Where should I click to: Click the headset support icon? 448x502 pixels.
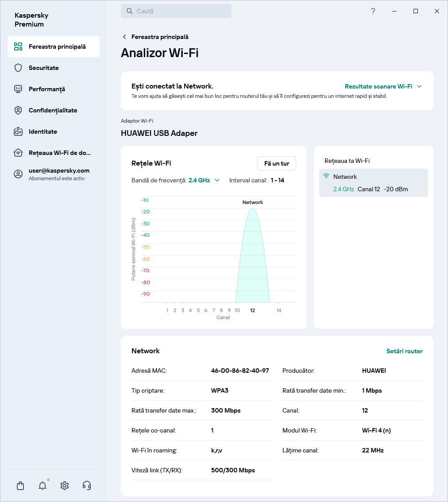tap(87, 486)
